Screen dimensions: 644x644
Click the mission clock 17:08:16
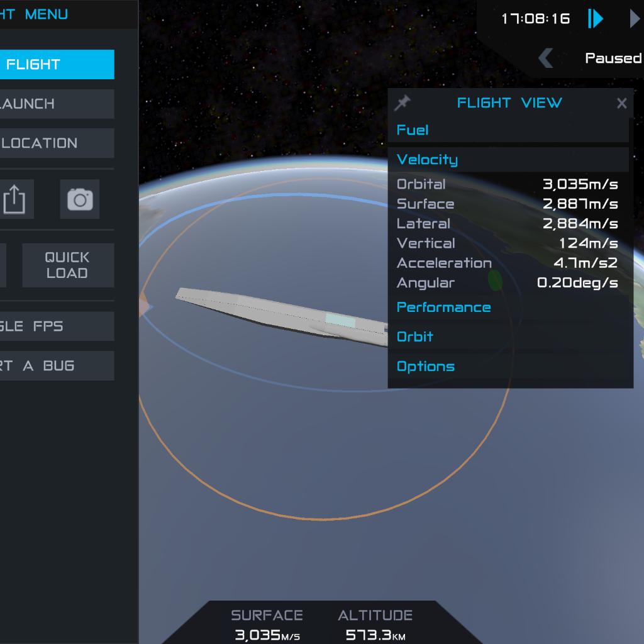tap(536, 18)
